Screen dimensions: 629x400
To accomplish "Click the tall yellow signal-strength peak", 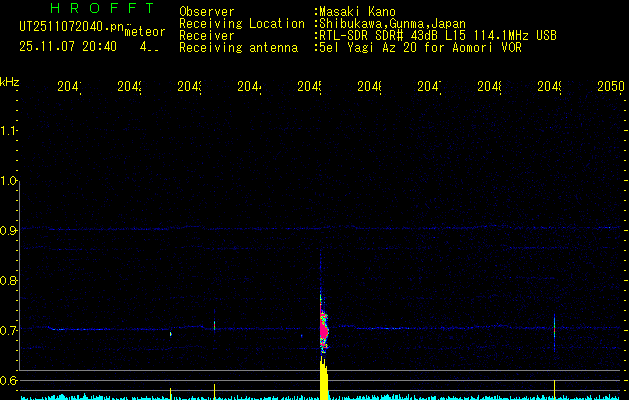I will click(x=323, y=380).
